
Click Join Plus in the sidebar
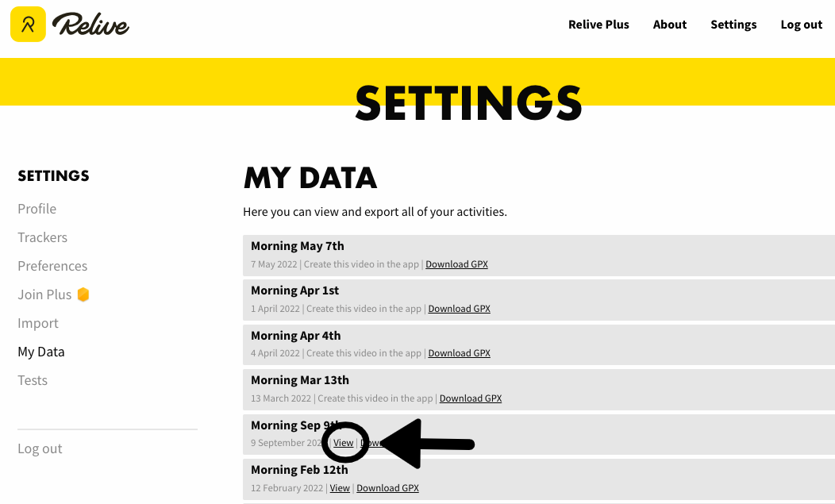pyautogui.click(x=44, y=294)
